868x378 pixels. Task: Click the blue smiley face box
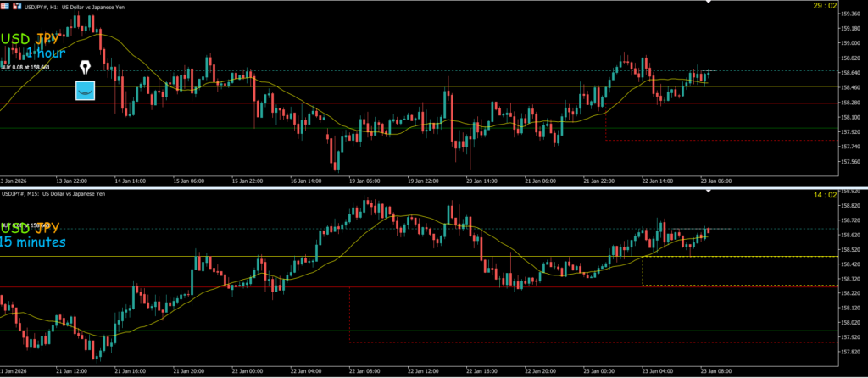(85, 89)
